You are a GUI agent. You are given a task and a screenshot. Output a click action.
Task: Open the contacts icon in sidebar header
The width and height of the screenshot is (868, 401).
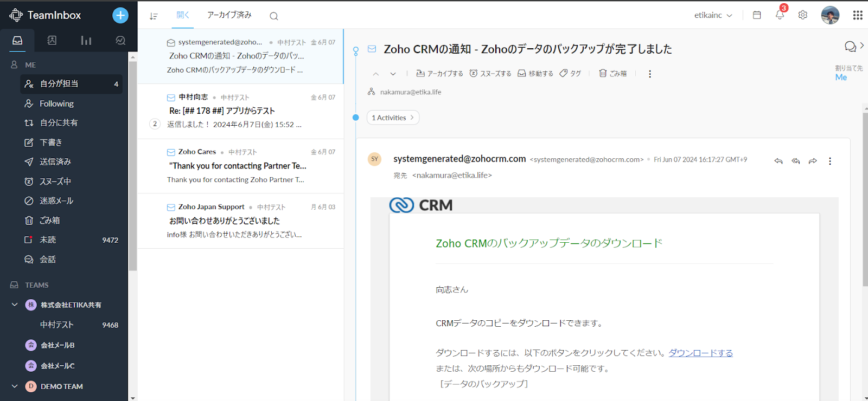click(x=52, y=41)
